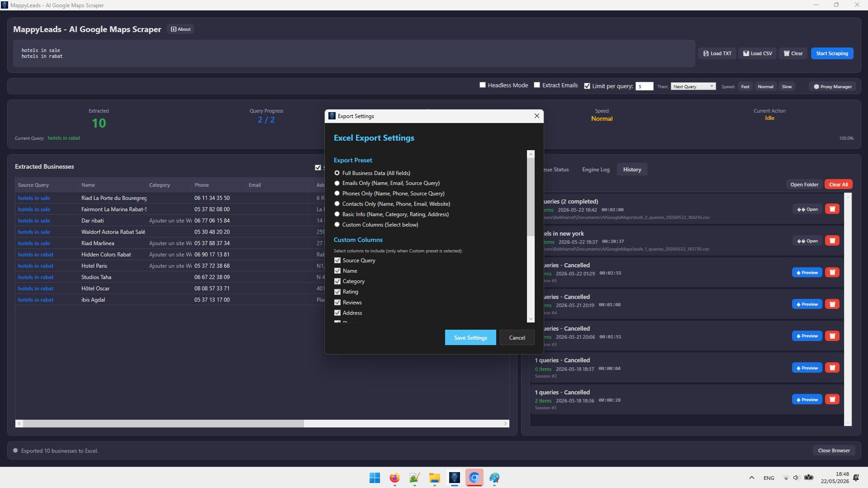Uncheck the Address column checkbox
Image resolution: width=868 pixels, height=488 pixels.
click(337, 313)
